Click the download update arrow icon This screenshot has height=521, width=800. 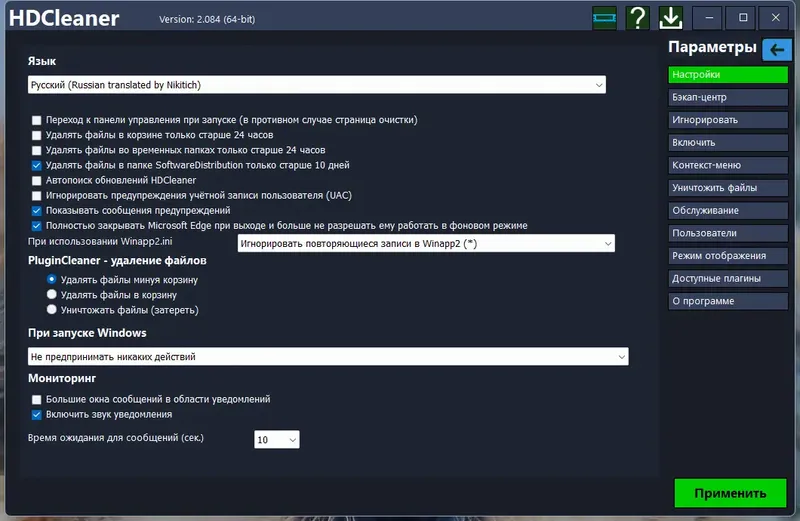(671, 18)
